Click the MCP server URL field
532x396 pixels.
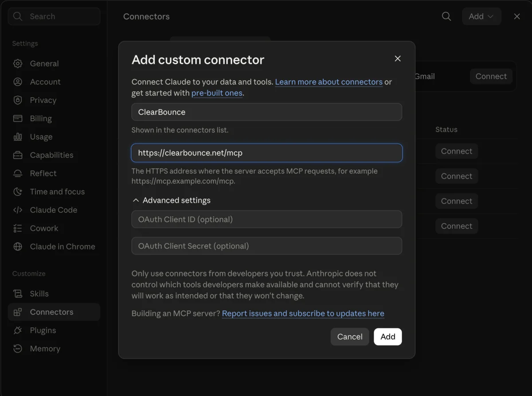click(267, 153)
